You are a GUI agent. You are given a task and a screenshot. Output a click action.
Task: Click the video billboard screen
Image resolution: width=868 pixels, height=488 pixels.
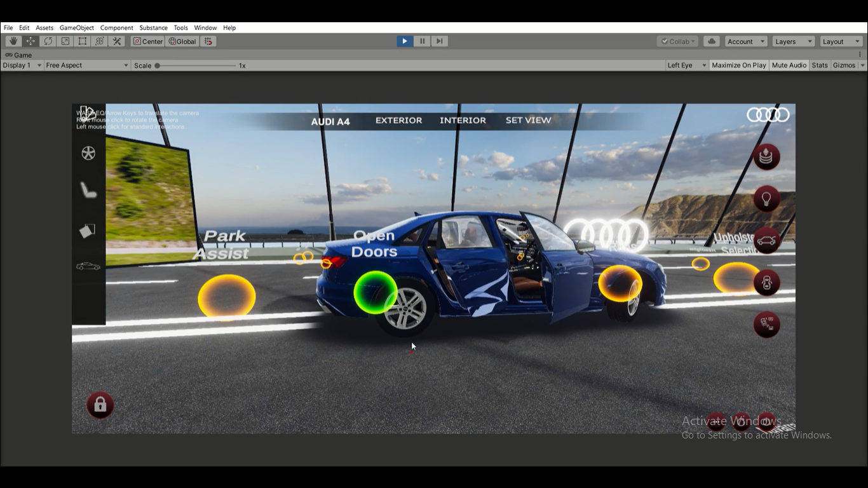coord(151,203)
